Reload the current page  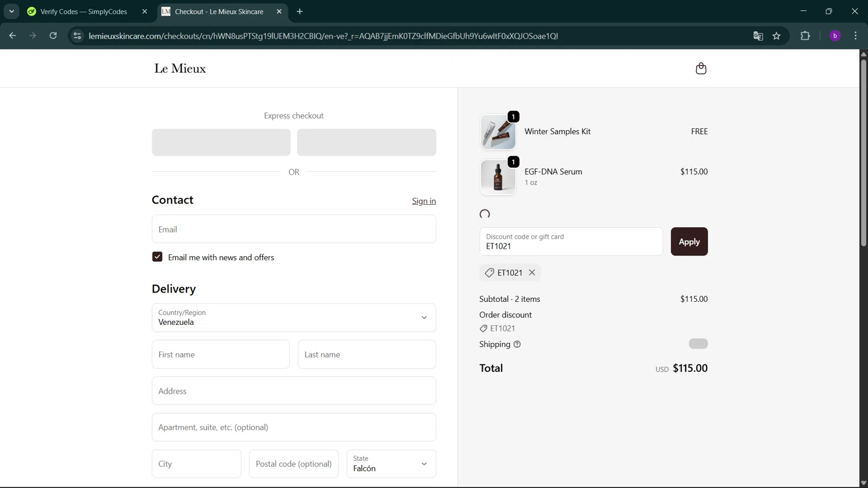(x=53, y=36)
